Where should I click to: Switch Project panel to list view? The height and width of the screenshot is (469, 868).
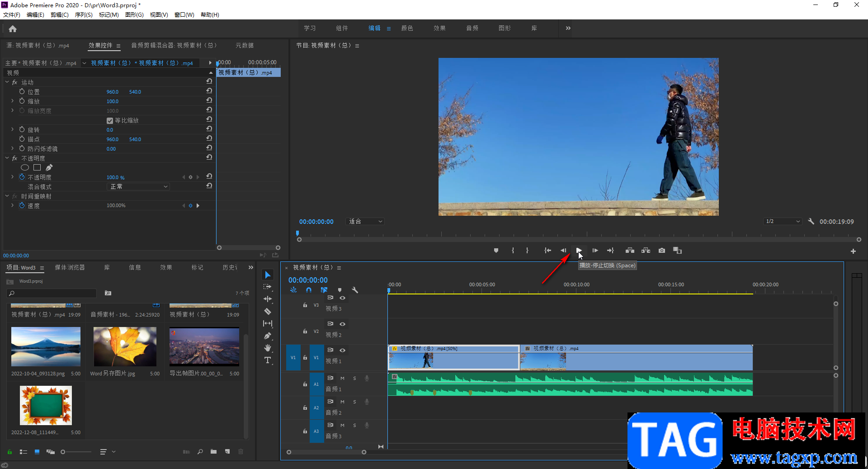24,452
